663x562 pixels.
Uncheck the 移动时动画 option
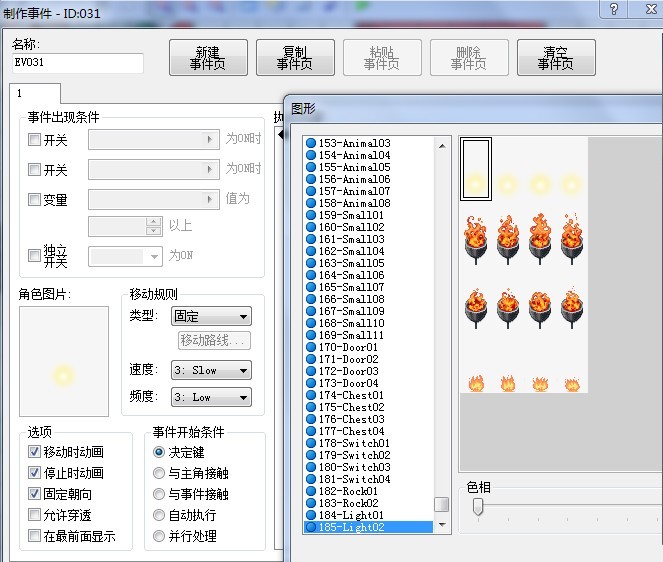pyautogui.click(x=34, y=452)
